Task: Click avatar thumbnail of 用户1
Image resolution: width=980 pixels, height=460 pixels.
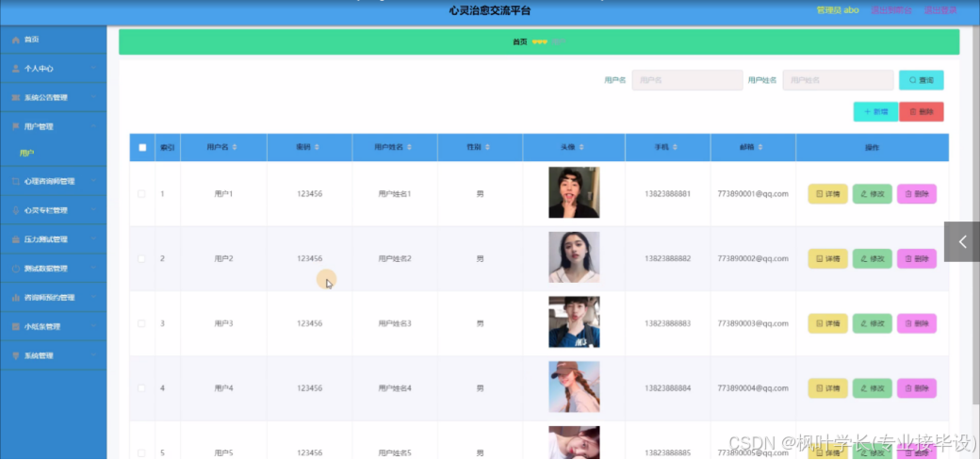Action: (574, 192)
